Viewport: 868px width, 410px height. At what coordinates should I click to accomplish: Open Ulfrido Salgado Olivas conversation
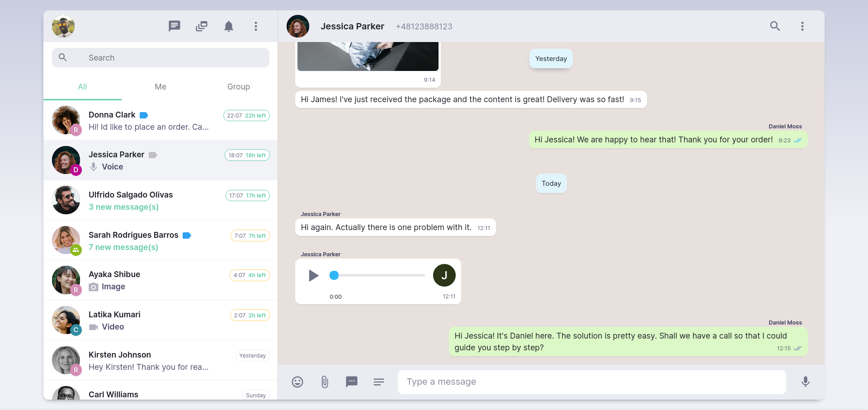(160, 200)
